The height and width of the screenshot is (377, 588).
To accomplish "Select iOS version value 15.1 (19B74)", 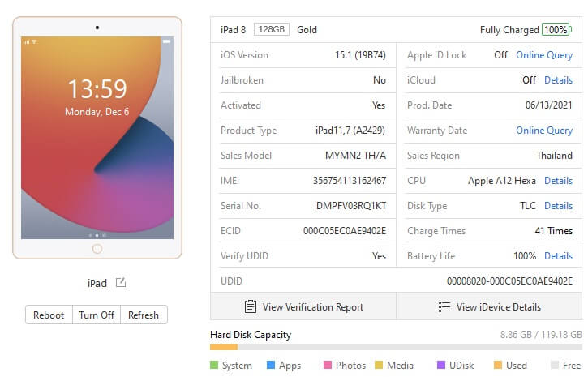I will (360, 55).
